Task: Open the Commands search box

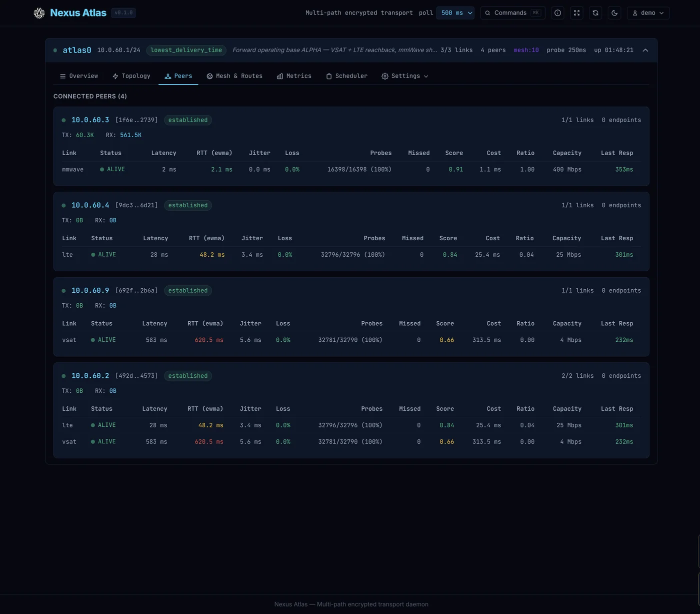Action: [x=513, y=13]
